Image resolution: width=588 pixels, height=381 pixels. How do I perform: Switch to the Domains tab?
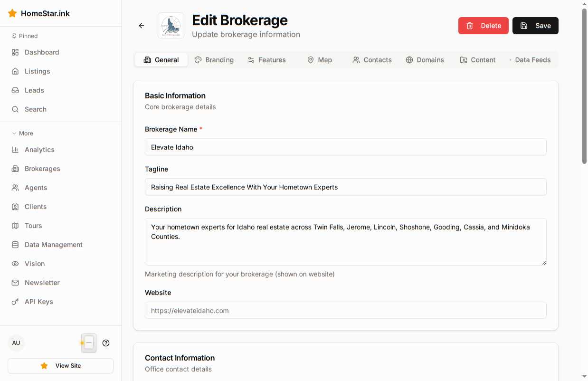(425, 60)
